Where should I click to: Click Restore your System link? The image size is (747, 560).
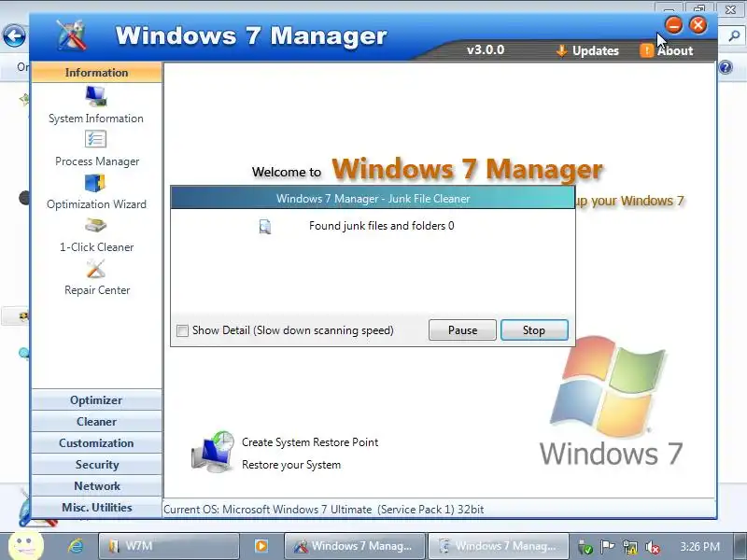click(291, 465)
